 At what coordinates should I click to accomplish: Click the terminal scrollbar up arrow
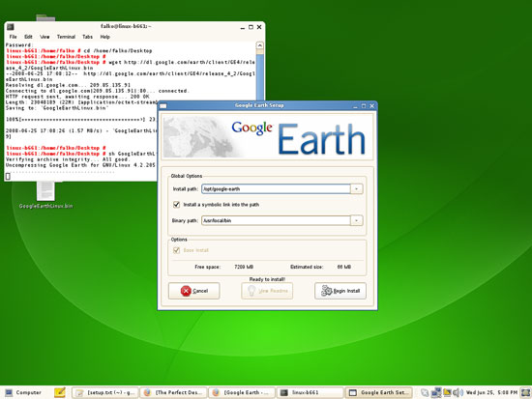coord(259,45)
